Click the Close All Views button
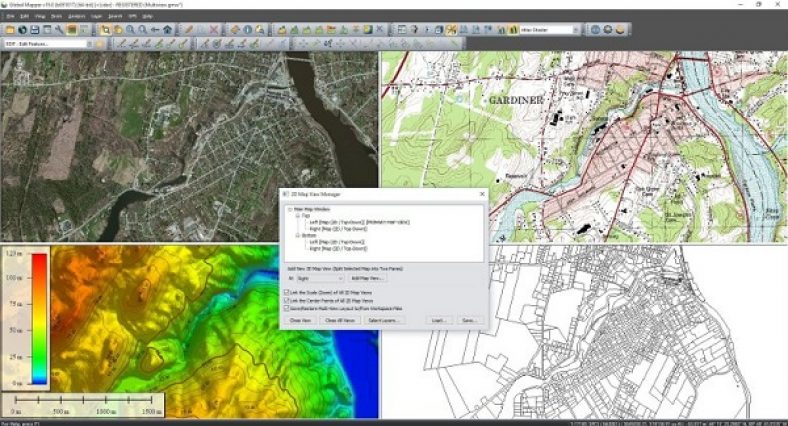 [x=341, y=321]
